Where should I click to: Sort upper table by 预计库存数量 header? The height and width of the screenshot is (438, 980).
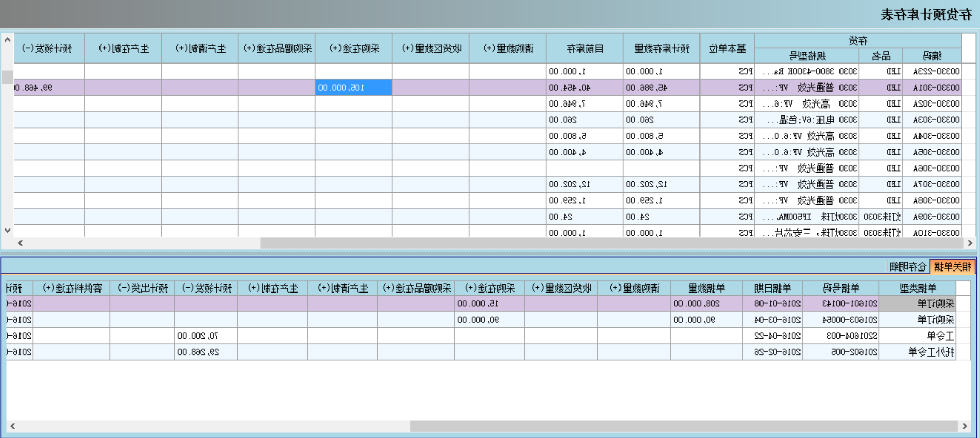662,49
